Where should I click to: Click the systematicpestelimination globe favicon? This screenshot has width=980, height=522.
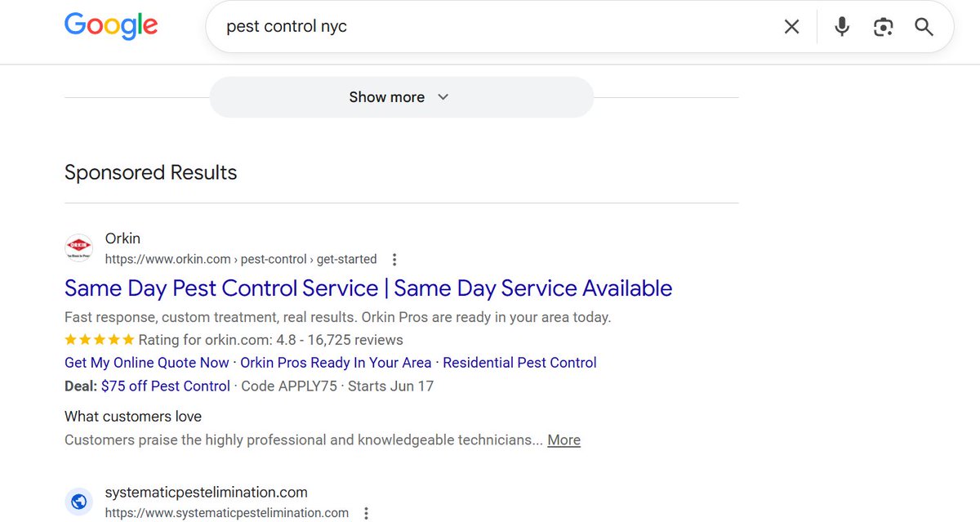78,502
